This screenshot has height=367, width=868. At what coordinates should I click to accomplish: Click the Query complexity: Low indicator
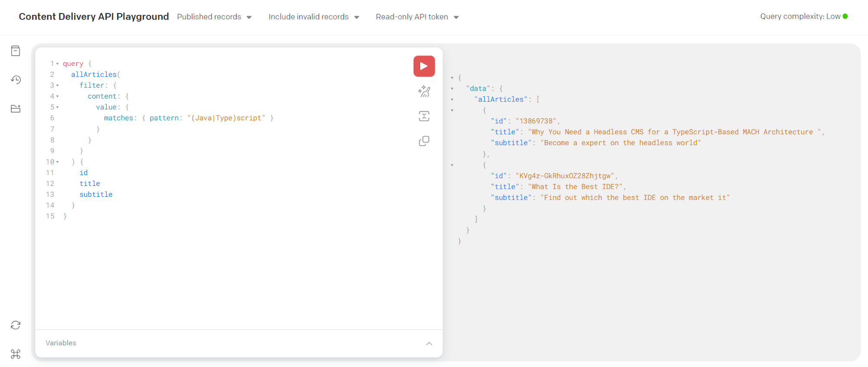[x=803, y=17]
